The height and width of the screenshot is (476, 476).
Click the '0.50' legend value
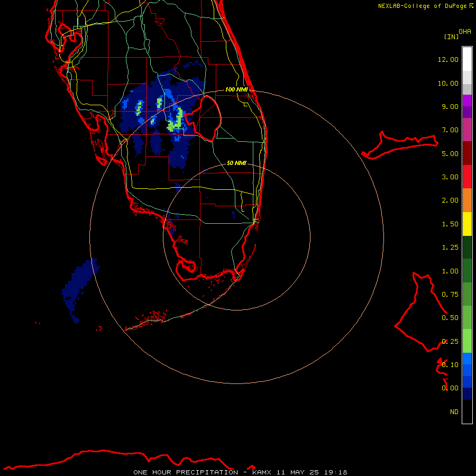450,318
